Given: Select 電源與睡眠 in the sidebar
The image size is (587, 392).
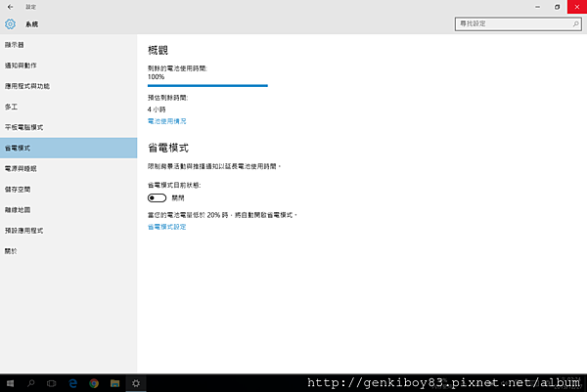Looking at the screenshot, I should [68, 169].
